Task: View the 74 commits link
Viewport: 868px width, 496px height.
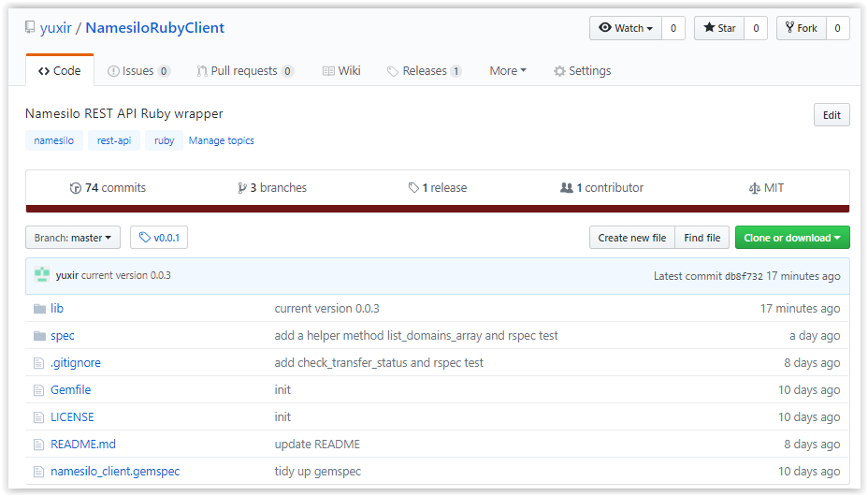Action: coord(108,188)
